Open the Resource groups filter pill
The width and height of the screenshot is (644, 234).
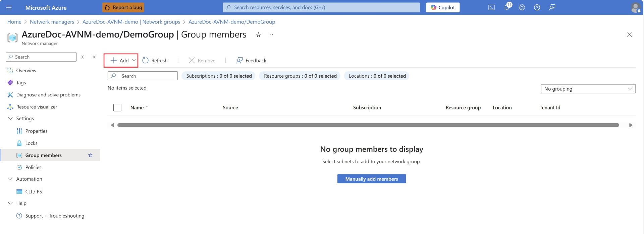300,76
